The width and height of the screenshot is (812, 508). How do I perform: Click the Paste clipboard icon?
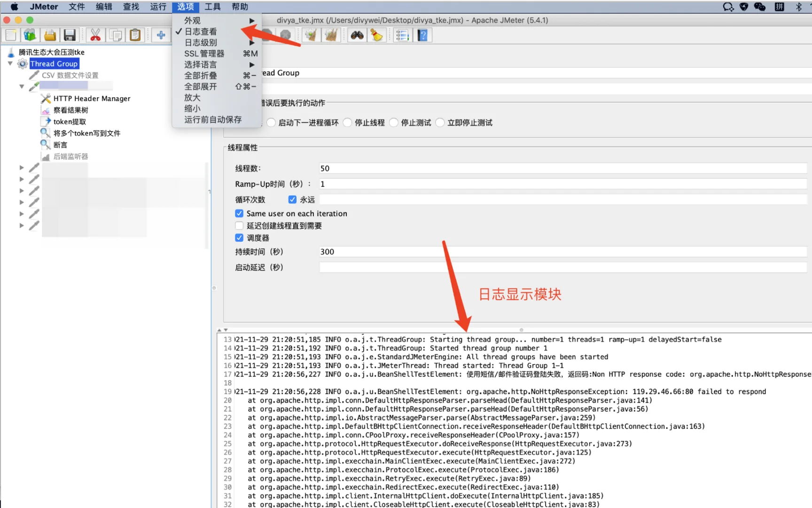click(x=135, y=35)
